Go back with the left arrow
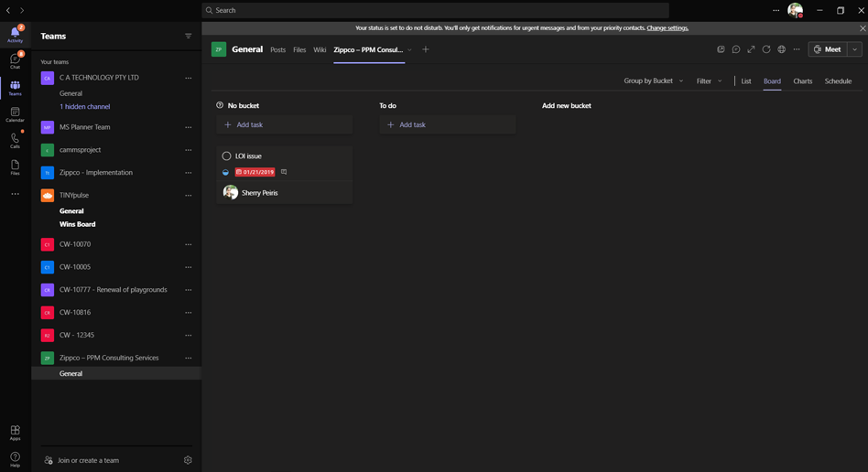The height and width of the screenshot is (472, 868). [8, 10]
